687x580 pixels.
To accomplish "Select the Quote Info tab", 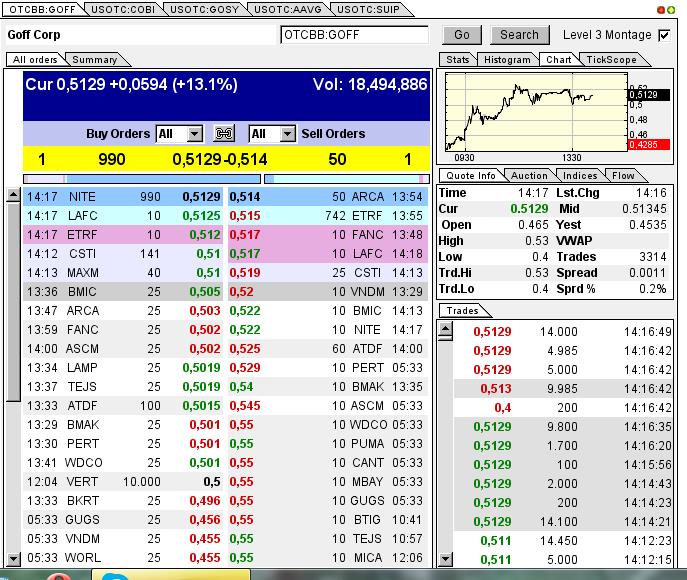I will pos(471,176).
